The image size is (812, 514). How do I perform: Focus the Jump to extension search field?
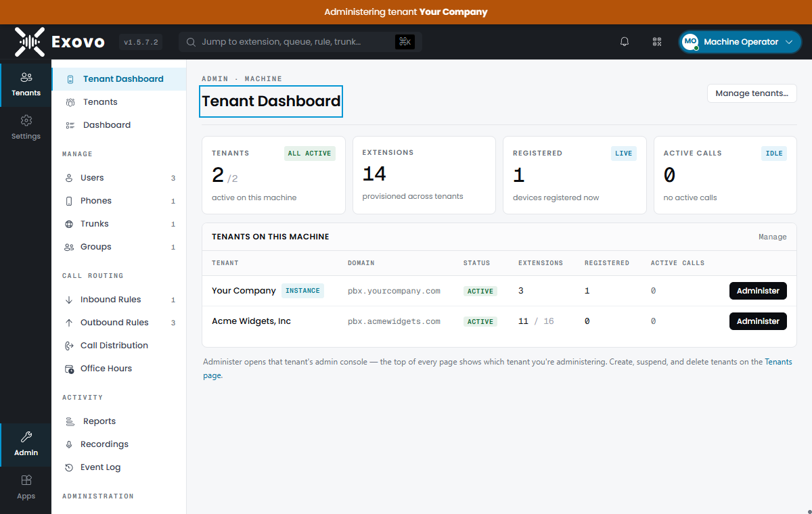[300, 42]
